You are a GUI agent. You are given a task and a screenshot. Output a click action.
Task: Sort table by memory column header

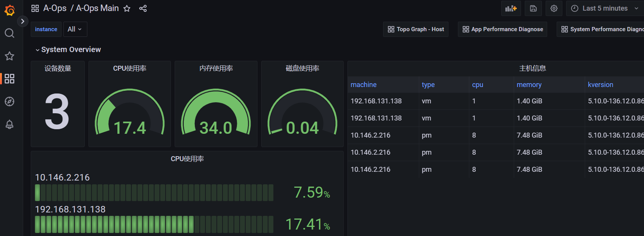pos(529,85)
